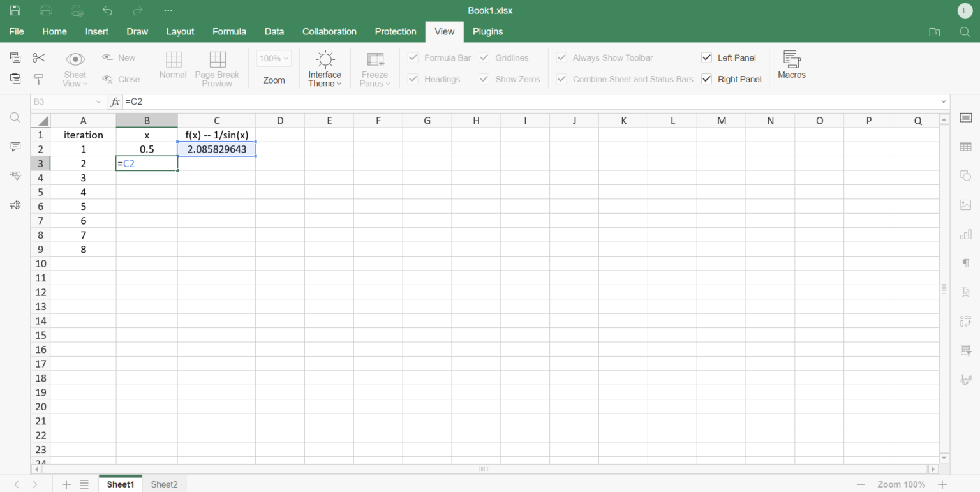The height and width of the screenshot is (492, 980).
Task: Open the Name Box dropdown arrow
Action: point(98,102)
